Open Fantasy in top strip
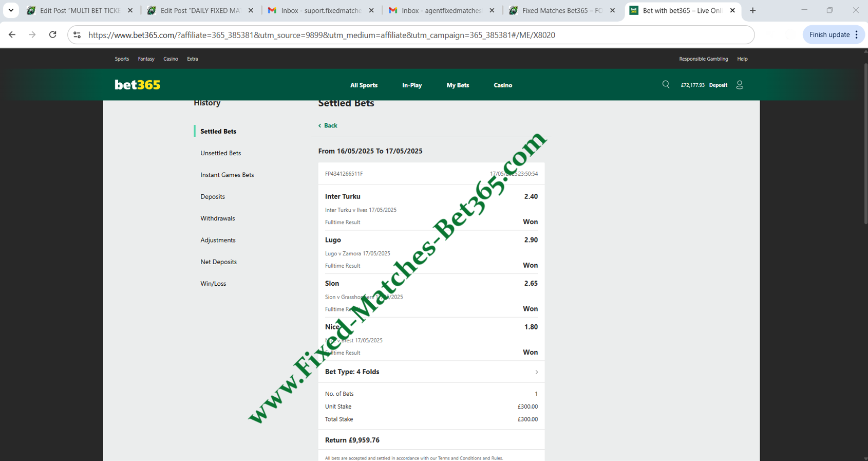Image resolution: width=868 pixels, height=461 pixels. coord(146,59)
